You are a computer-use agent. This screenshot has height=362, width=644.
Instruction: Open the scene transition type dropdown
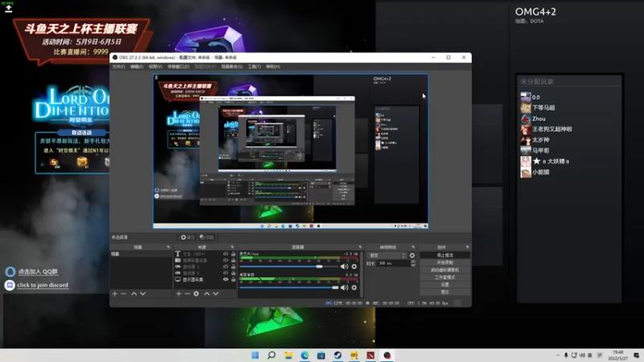pyautogui.click(x=386, y=255)
